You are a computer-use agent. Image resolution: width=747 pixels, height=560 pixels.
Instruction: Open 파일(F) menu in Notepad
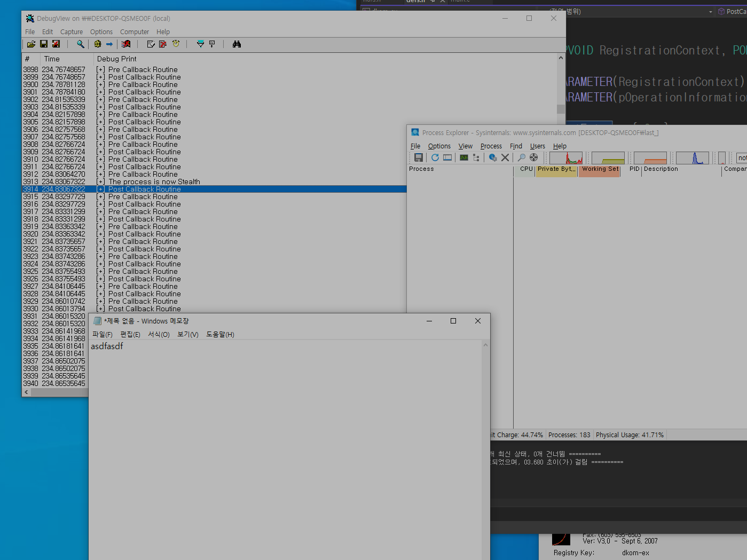[x=103, y=335]
